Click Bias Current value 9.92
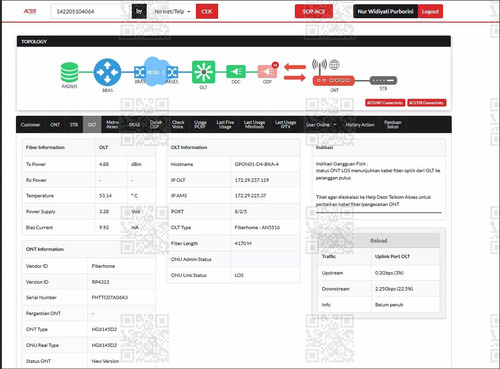 tap(104, 228)
